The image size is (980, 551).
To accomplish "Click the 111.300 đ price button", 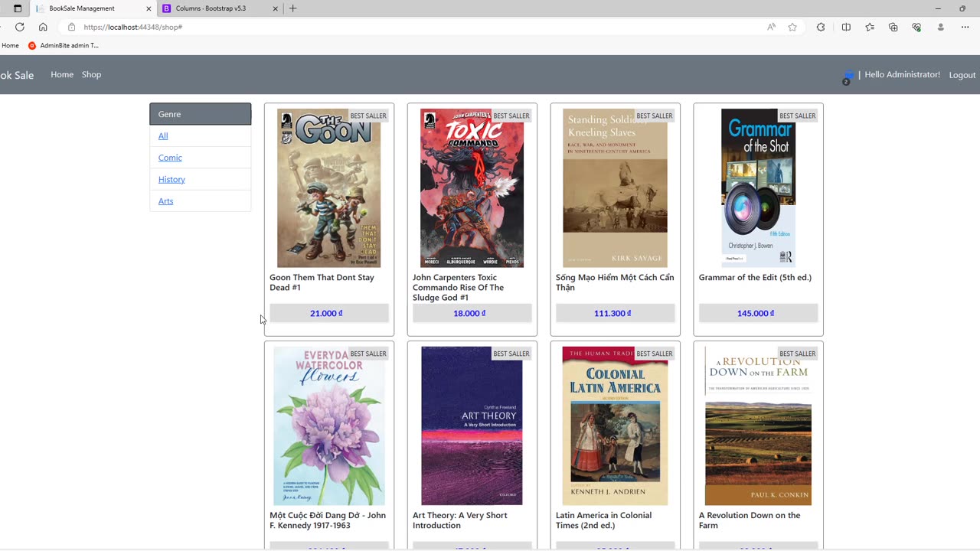I will coord(615,313).
